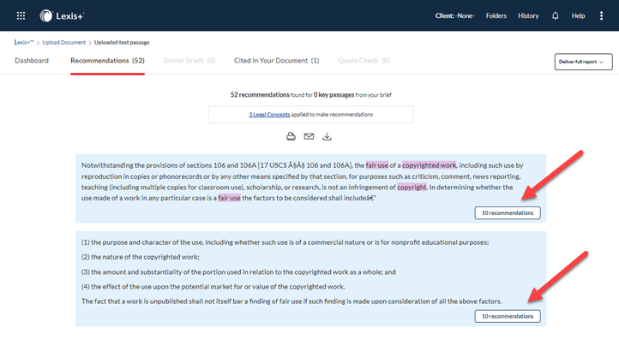Open the Folders menu item
This screenshot has height=364, width=619.
coord(496,15)
